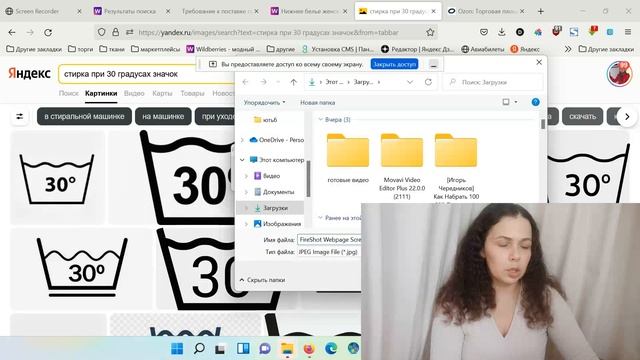Click Закрыть доступ sharing button
This screenshot has width=640, height=360.
[x=394, y=64]
